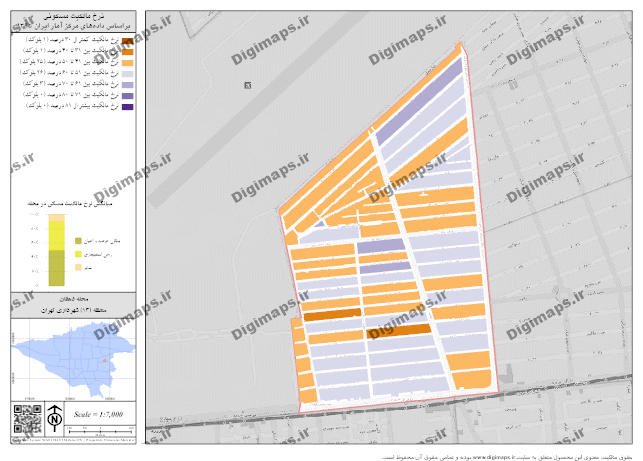Click the small square symbol on the grey map area

[x=248, y=85]
